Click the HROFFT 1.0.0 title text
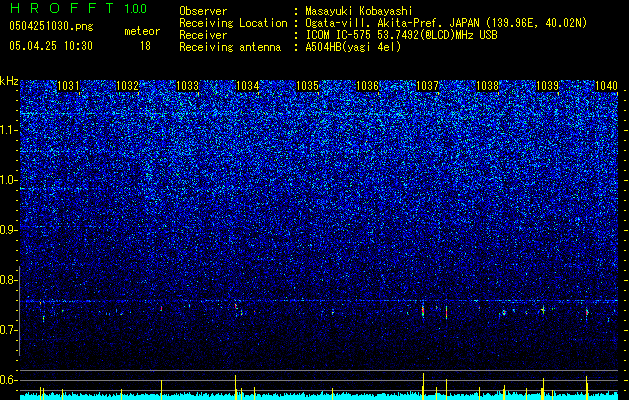 78,8
